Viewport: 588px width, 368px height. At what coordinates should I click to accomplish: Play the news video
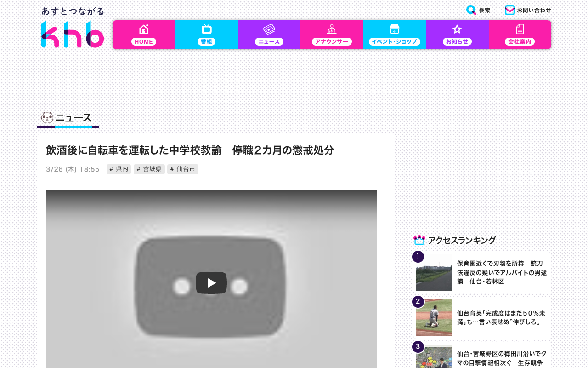coord(211,283)
